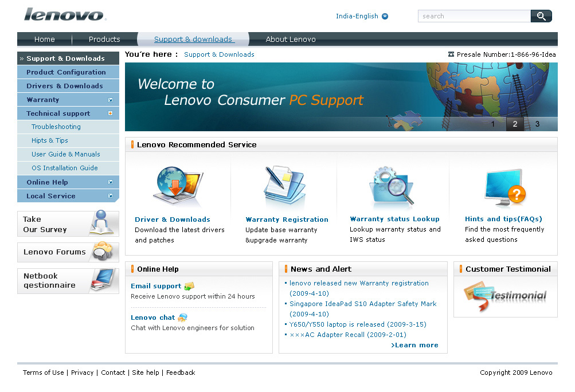Click the Welcome to Lenovo banner image
The width and height of the screenshot is (575, 392).
[x=341, y=97]
